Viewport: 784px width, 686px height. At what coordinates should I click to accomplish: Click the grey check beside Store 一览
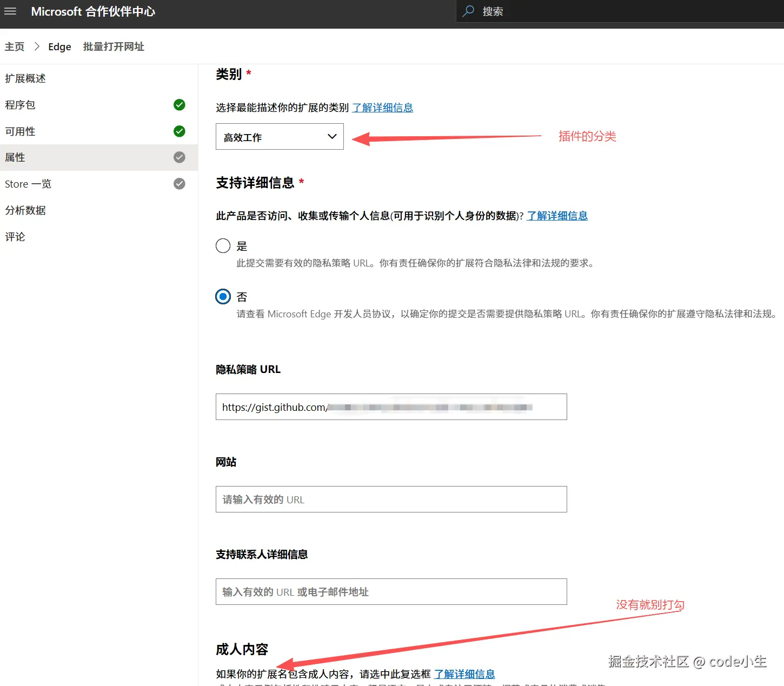click(x=180, y=184)
